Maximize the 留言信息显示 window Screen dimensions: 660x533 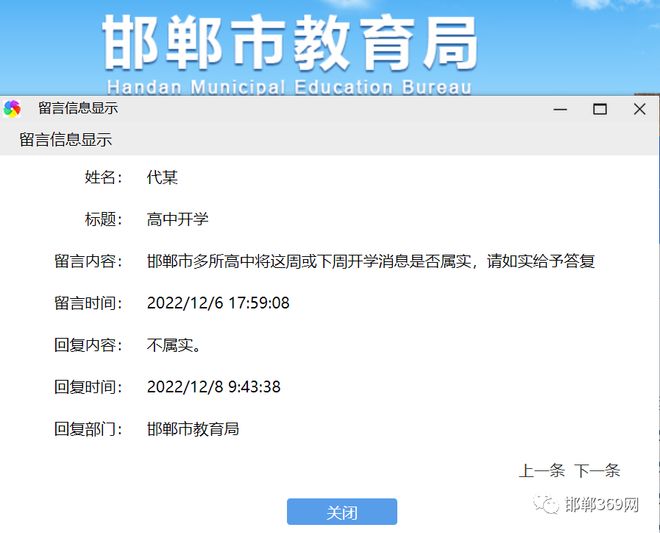click(600, 109)
